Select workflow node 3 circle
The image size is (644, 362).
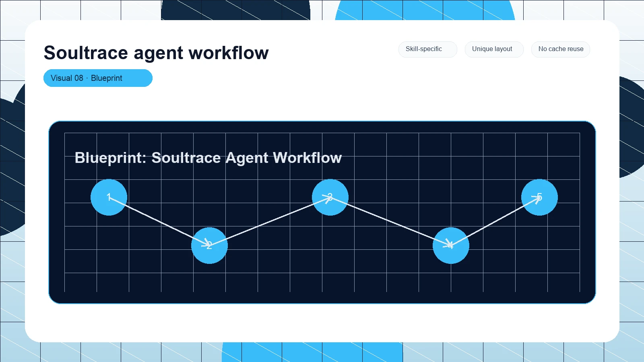pos(330,197)
